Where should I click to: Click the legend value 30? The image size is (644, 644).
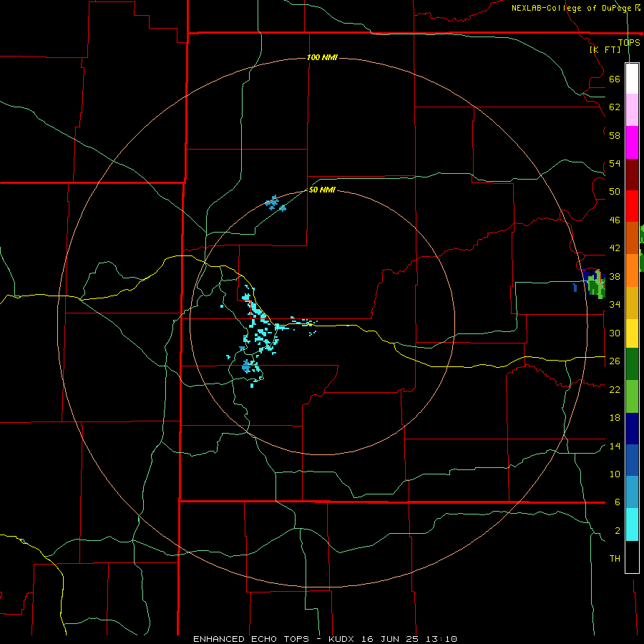tap(615, 333)
